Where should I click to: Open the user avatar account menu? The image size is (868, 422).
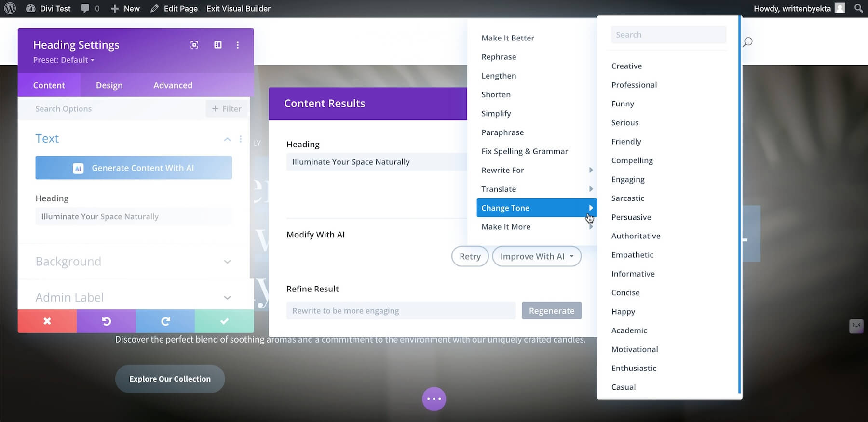pyautogui.click(x=840, y=8)
